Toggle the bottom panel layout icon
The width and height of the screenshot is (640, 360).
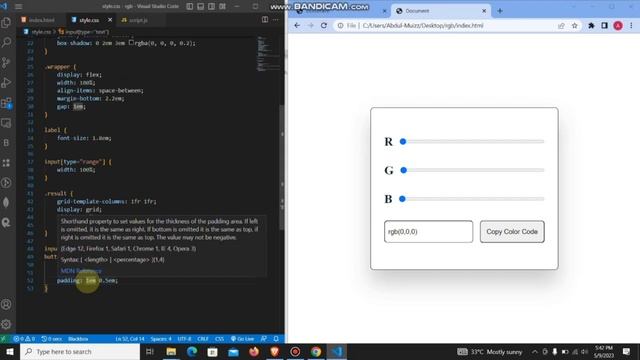pyautogui.click(x=201, y=7)
